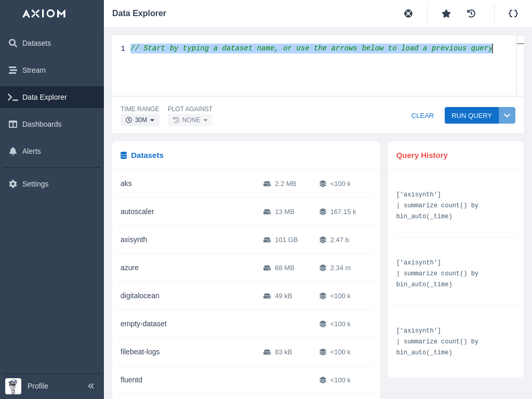The width and height of the screenshot is (532, 399).
Task: Open the 30M time range dropdown
Action: coord(140,120)
